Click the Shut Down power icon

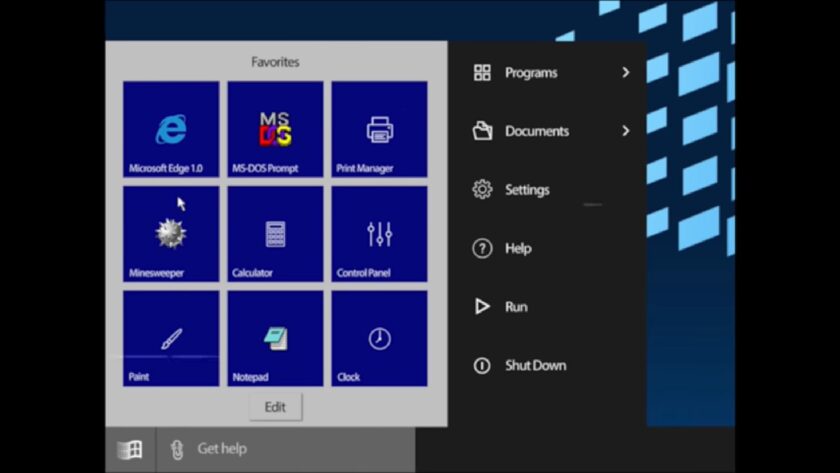coord(482,365)
